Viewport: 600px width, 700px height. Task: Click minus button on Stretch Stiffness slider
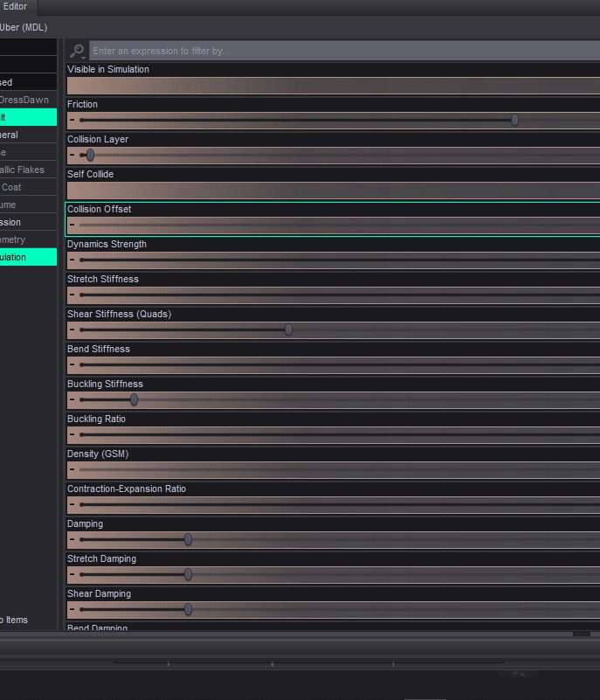(x=72, y=295)
